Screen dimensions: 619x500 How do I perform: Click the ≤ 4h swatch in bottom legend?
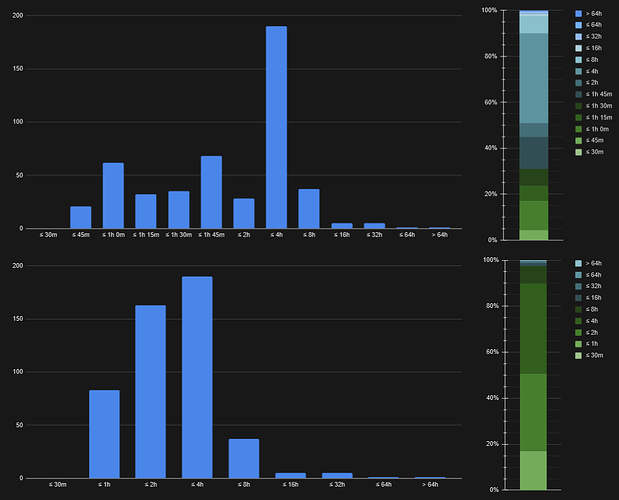(578, 321)
